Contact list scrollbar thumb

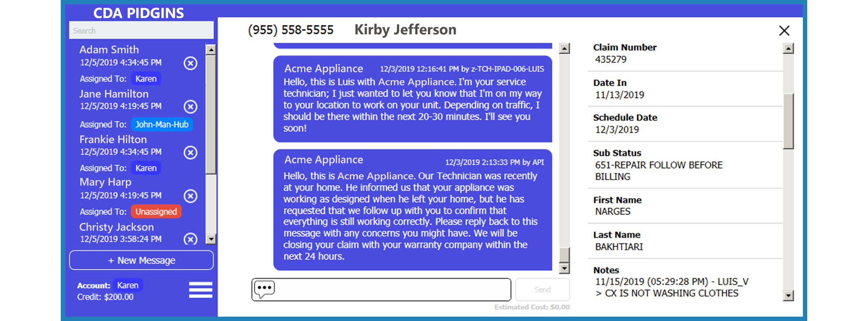click(210, 115)
